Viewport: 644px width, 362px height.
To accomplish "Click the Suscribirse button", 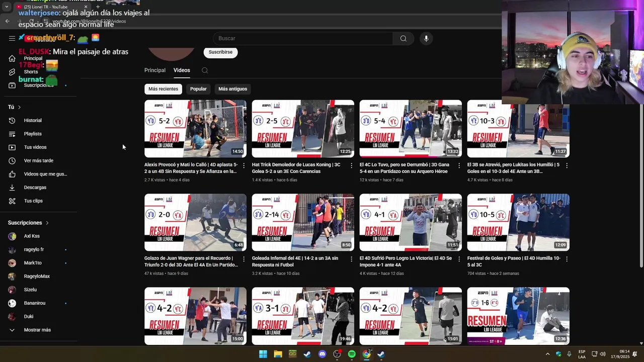I will tap(220, 52).
